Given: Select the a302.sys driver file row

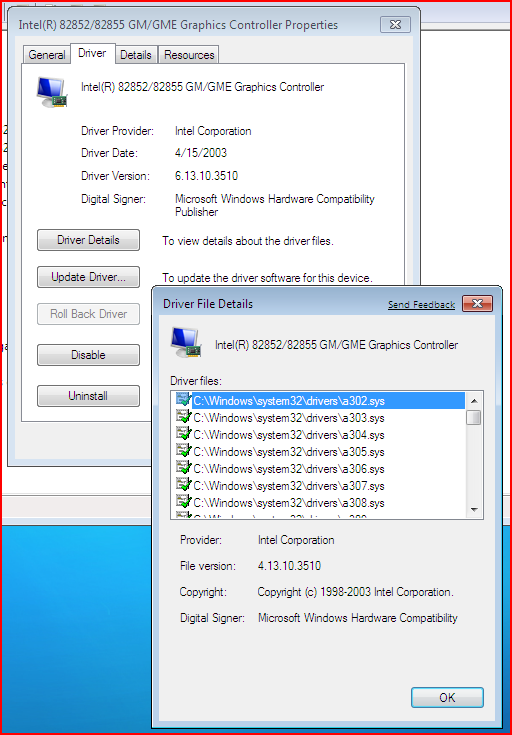Looking at the screenshot, I should [320, 401].
